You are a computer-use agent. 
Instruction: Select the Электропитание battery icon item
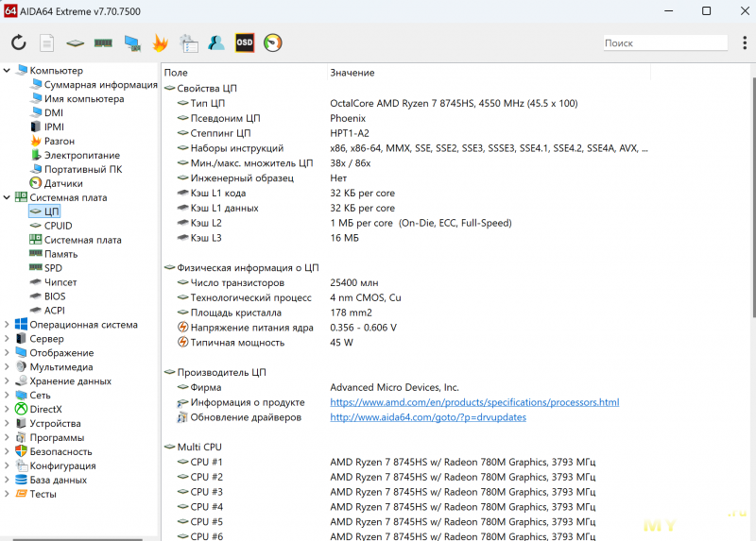(76, 155)
